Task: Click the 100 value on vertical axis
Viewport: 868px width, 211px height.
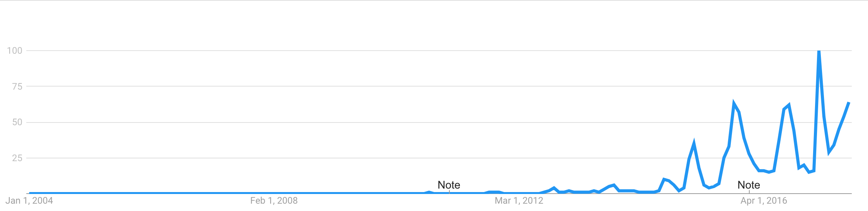Action: pyautogui.click(x=15, y=51)
